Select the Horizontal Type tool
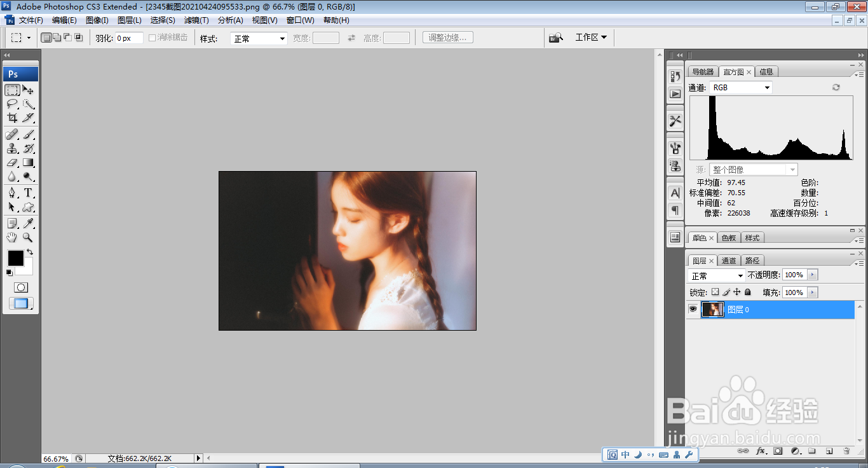 point(28,193)
